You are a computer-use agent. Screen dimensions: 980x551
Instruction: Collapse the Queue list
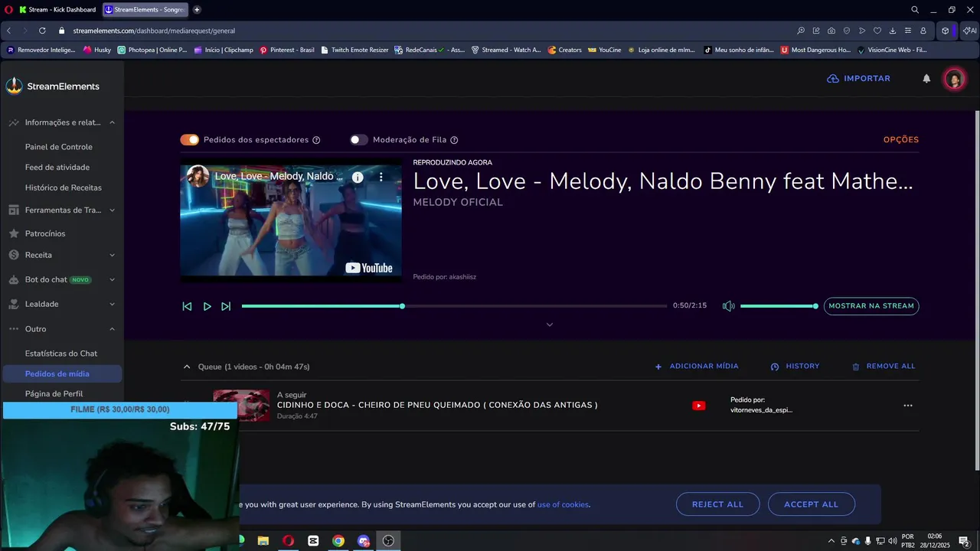(x=187, y=367)
